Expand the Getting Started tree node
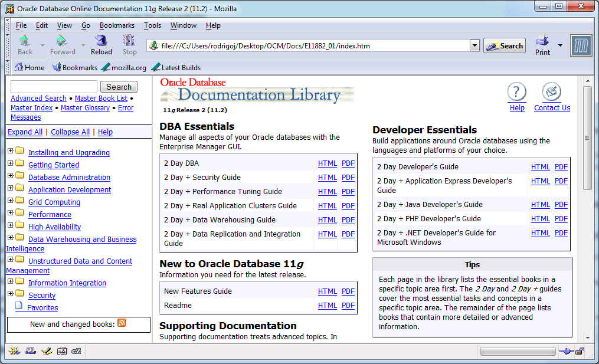Screen dimensions: 599x364 tap(11, 163)
